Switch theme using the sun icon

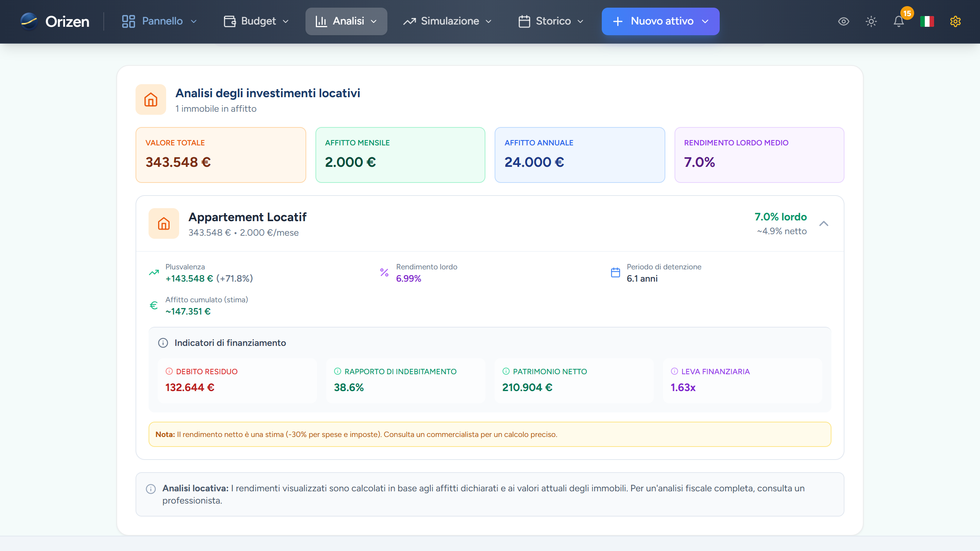click(x=871, y=21)
